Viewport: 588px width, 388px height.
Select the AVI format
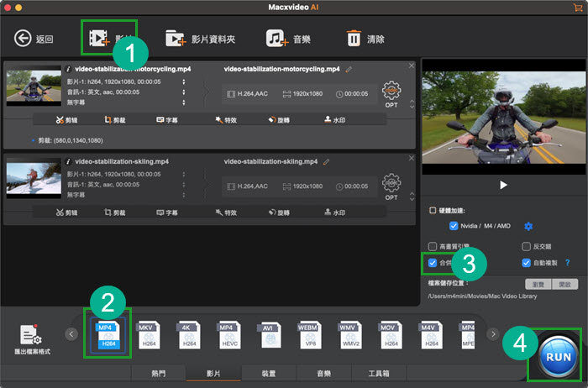click(x=270, y=334)
